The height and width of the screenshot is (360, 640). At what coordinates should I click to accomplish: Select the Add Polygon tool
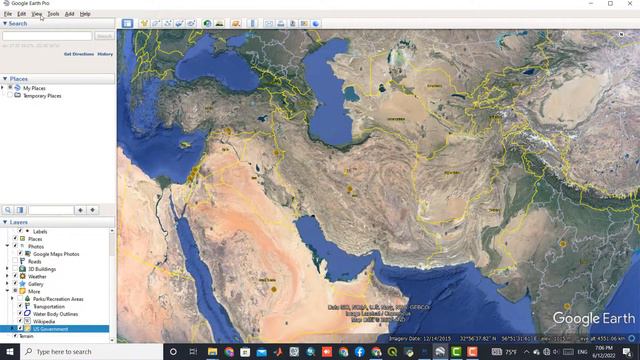pyautogui.click(x=156, y=23)
